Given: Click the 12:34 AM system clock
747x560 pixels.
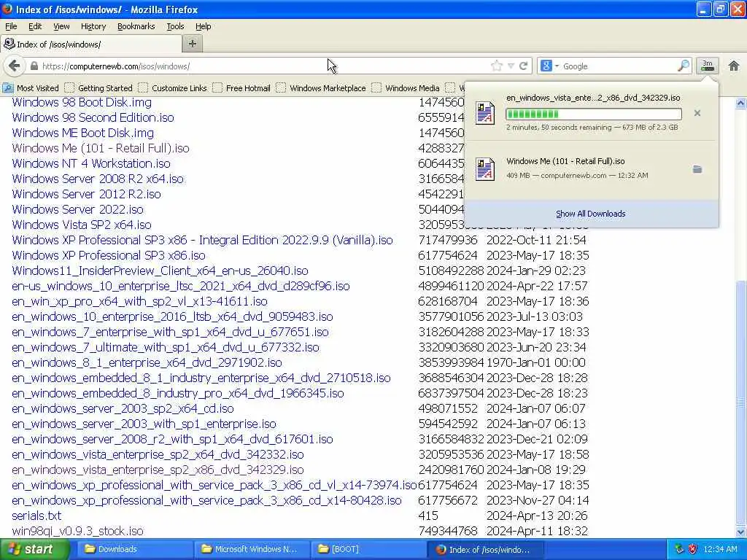Looking at the screenshot, I should click(720, 549).
